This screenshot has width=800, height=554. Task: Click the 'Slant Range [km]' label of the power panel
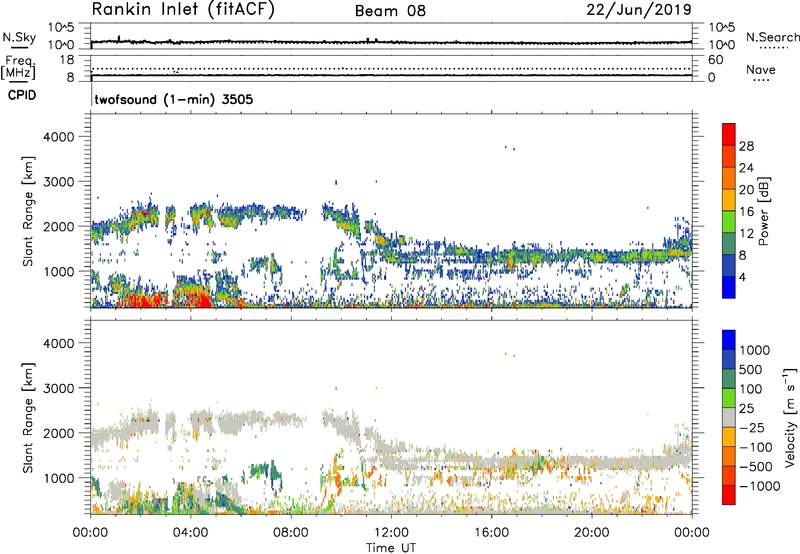[x=28, y=211]
